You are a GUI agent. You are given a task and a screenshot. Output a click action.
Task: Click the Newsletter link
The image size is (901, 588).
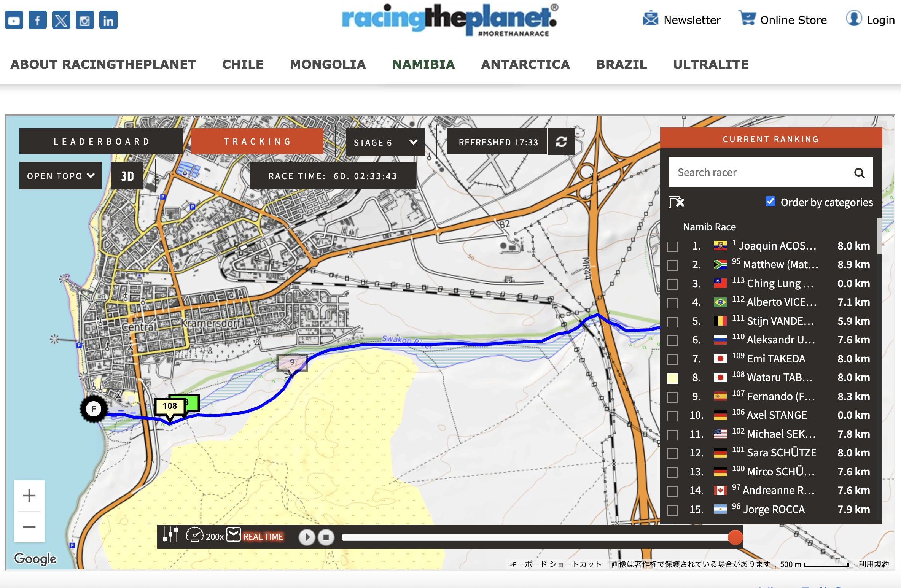tap(692, 20)
